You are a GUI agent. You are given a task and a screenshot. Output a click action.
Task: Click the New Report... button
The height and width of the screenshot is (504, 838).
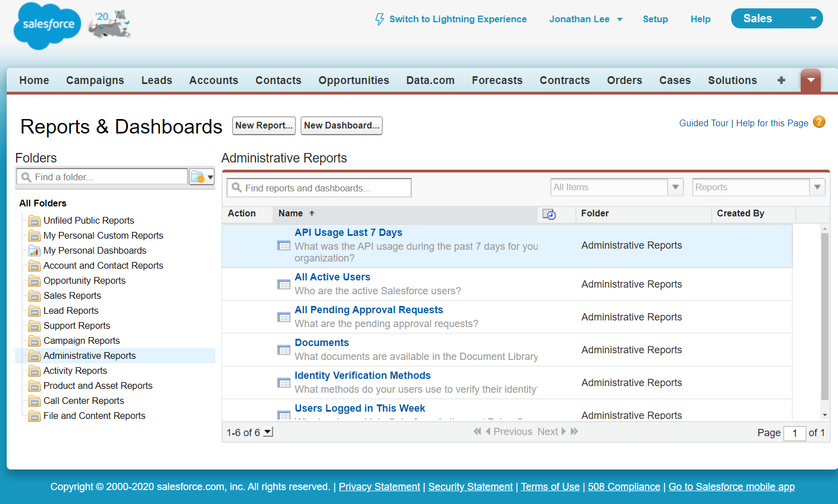pyautogui.click(x=264, y=126)
